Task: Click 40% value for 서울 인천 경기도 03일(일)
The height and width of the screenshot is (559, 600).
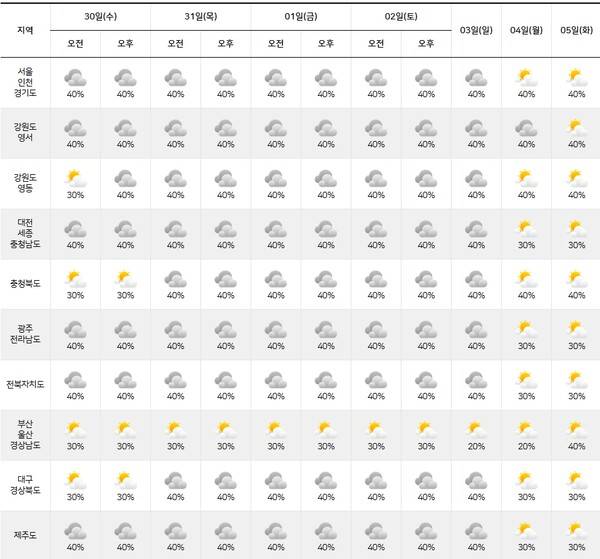Action: [476, 94]
